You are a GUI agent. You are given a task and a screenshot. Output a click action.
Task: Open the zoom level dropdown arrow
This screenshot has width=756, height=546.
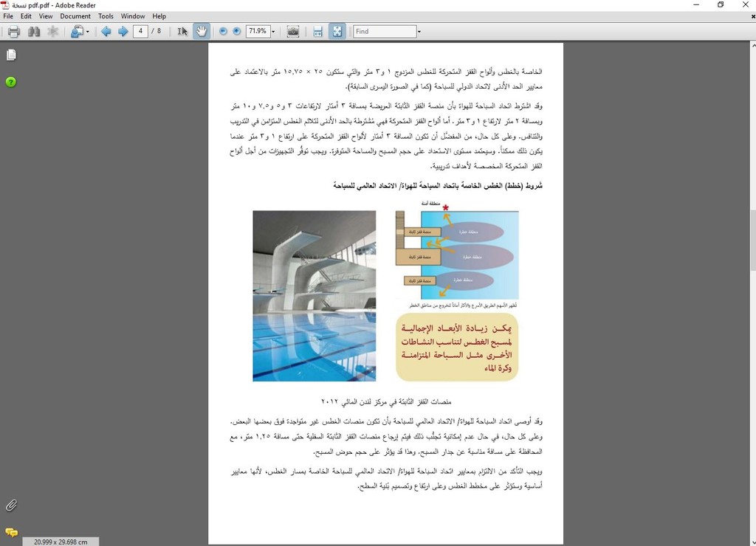(x=273, y=32)
